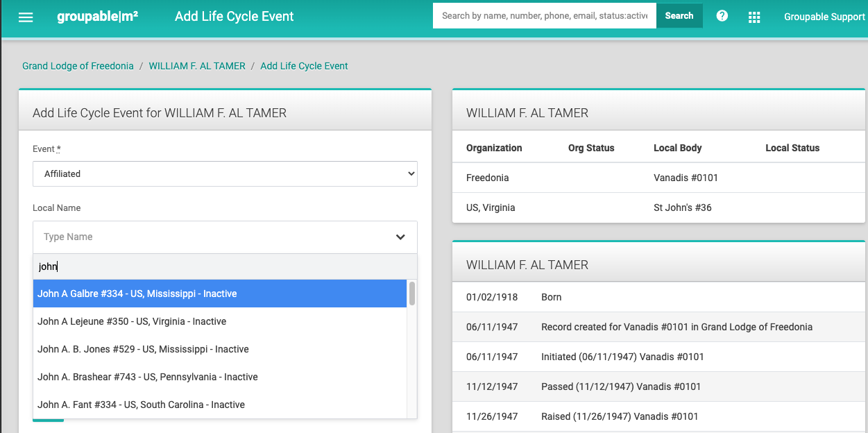
Task: Pick John A. Fant #334 option
Action: pyautogui.click(x=220, y=405)
